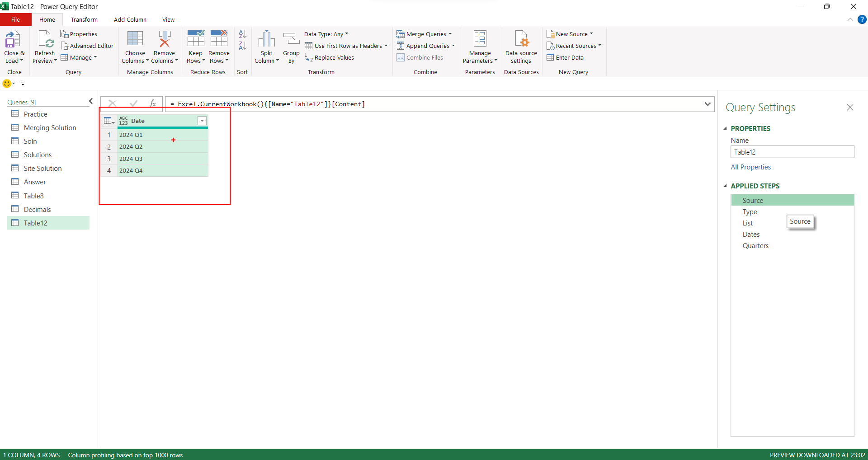Click the smiley feedback icon
Screen dimensions: 868x460
coord(7,84)
